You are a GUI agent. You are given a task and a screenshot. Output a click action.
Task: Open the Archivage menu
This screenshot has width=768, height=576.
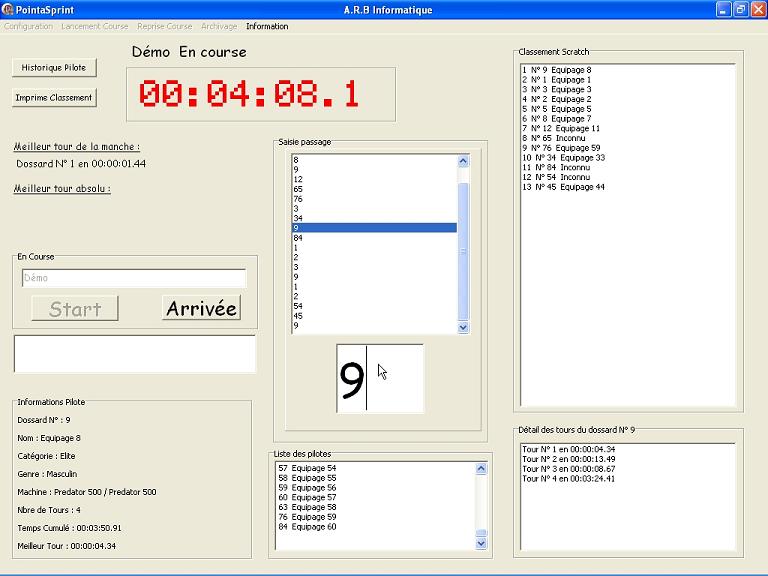(219, 26)
